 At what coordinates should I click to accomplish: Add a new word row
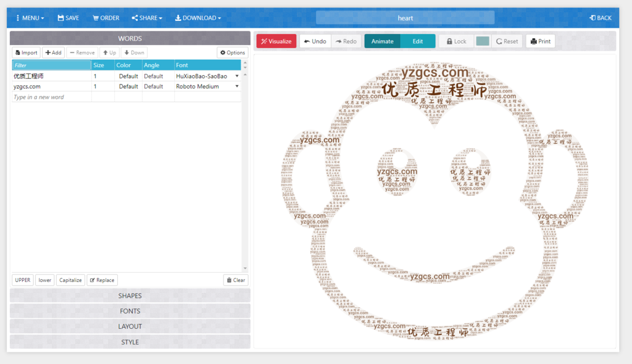pos(53,52)
